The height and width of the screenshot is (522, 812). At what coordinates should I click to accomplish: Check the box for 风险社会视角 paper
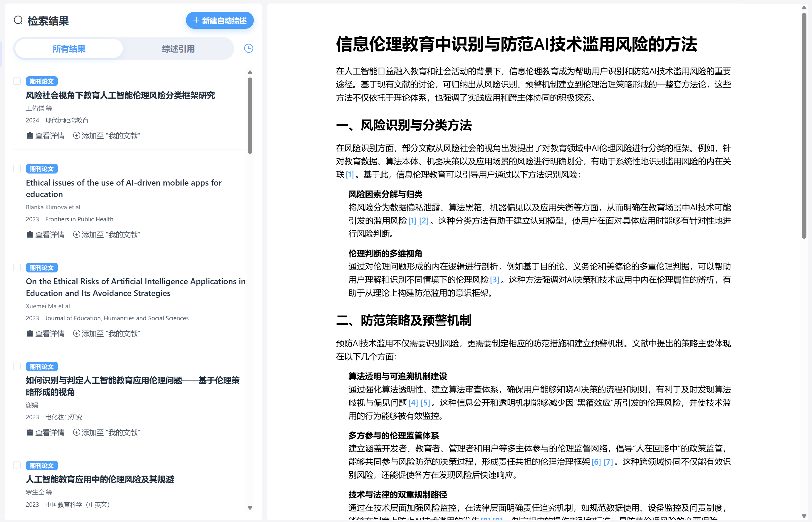click(17, 81)
